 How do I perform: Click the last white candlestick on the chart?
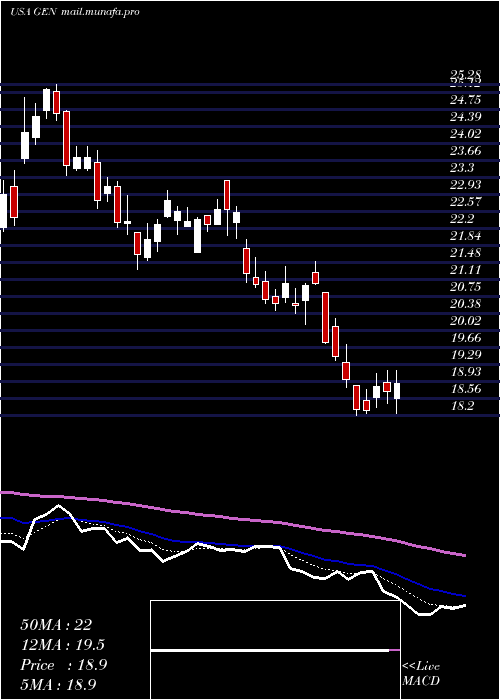click(396, 391)
